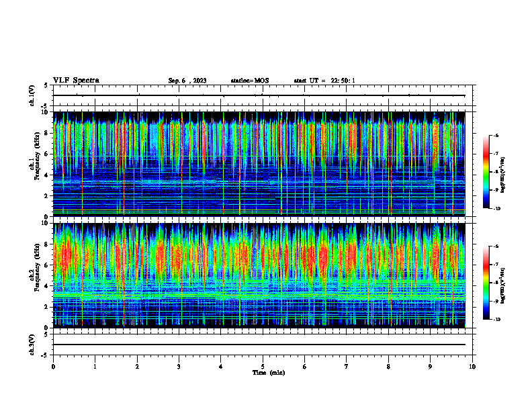Click the "-6" label on ch.1 colorbar
532x411 pixels.
(x=496, y=135)
